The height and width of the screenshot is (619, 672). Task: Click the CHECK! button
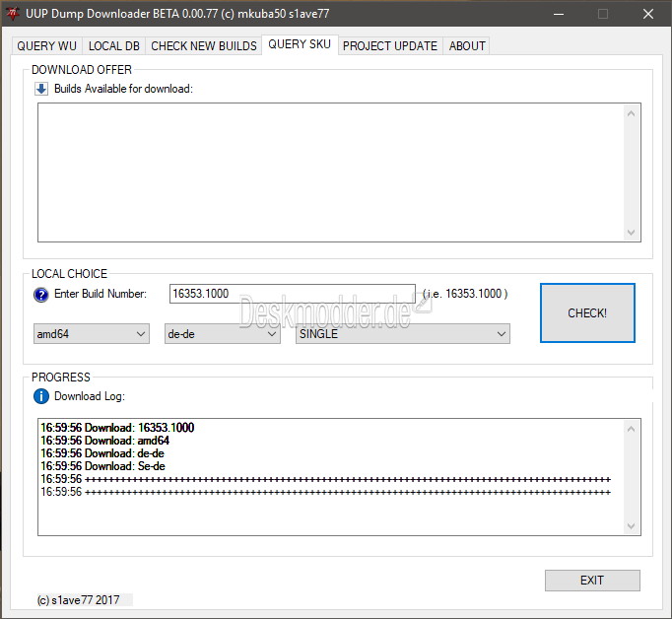tap(587, 312)
